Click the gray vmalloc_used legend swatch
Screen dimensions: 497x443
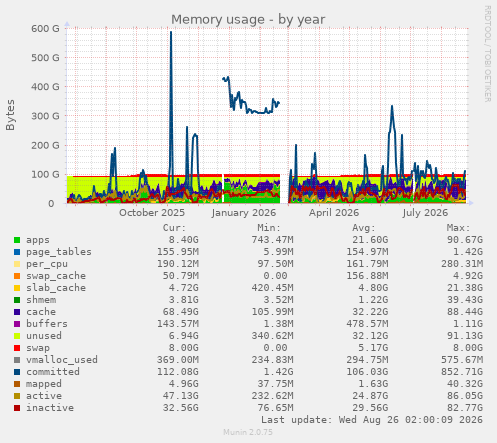[x=17, y=360]
